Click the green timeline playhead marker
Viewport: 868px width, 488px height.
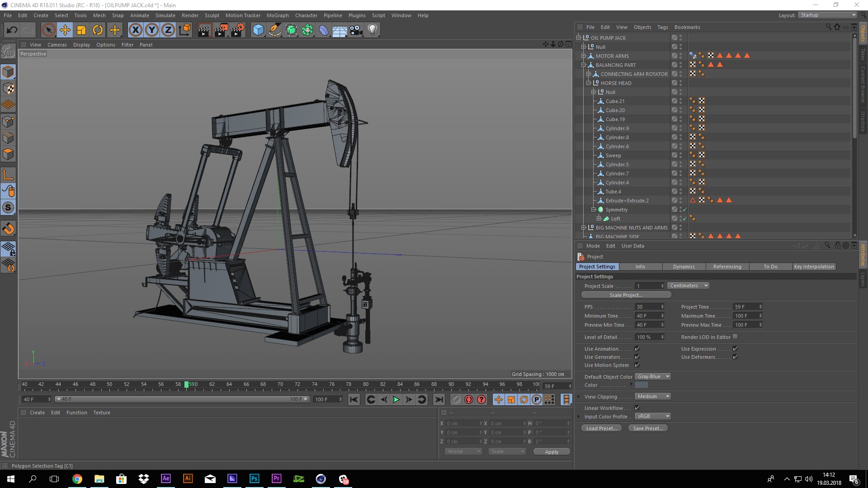point(186,385)
